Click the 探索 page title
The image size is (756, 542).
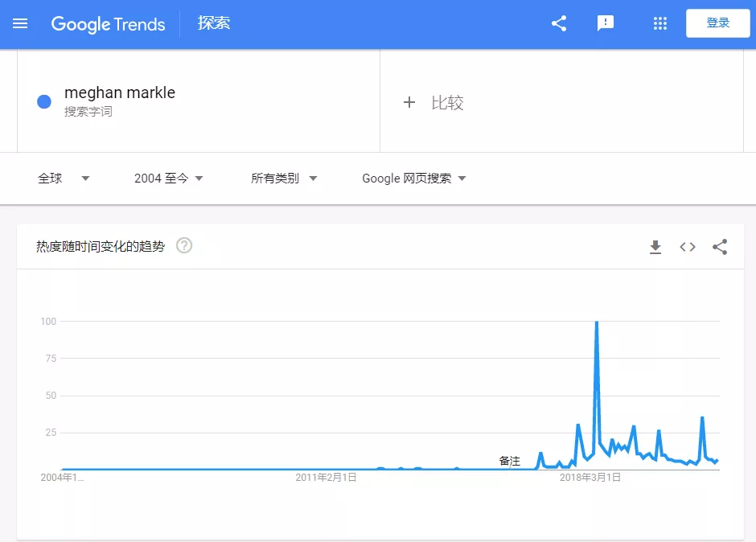(214, 23)
